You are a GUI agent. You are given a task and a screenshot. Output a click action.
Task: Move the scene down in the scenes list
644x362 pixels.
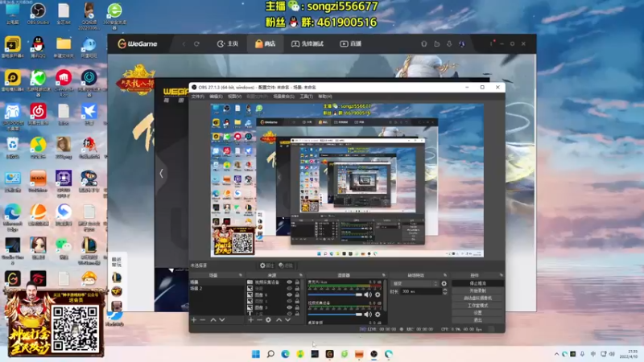222,319
